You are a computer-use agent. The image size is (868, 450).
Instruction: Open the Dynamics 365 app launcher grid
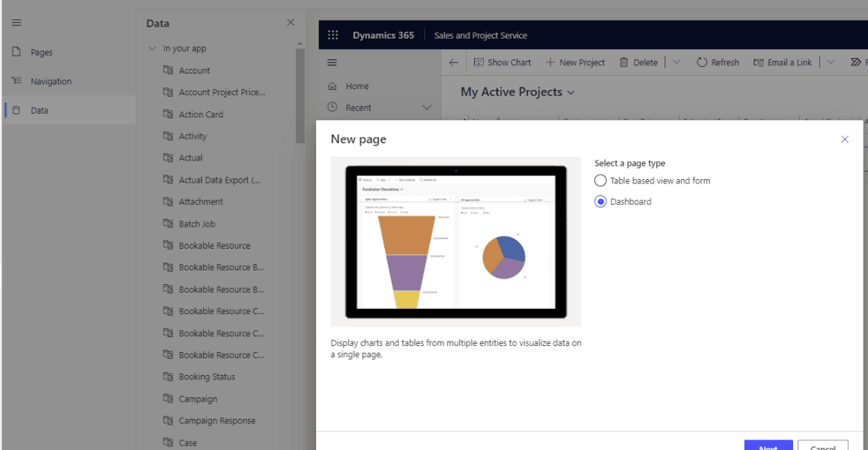pyautogui.click(x=332, y=35)
